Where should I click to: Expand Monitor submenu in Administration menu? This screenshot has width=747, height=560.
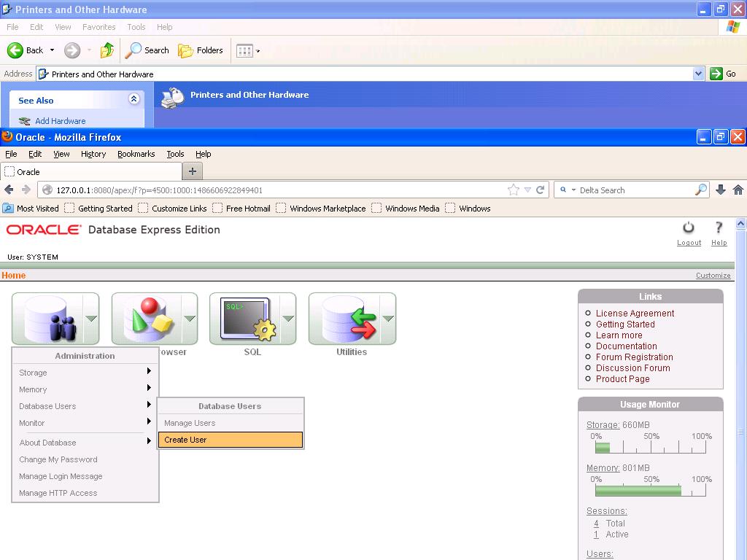click(x=149, y=421)
